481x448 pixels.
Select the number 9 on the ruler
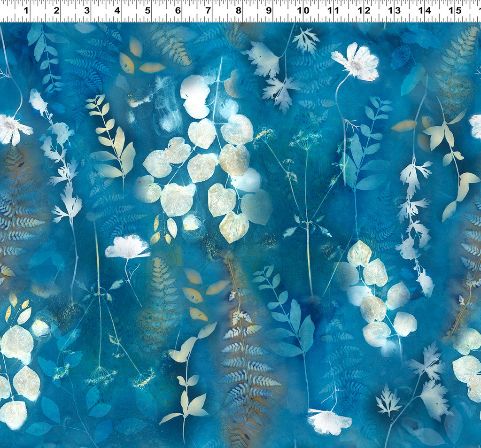269,10
